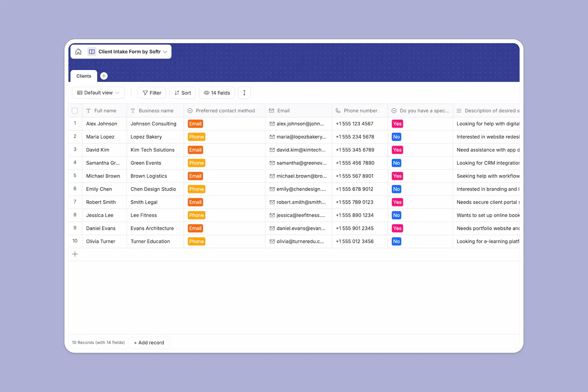Click the T icon in the Full name header

[88, 110]
